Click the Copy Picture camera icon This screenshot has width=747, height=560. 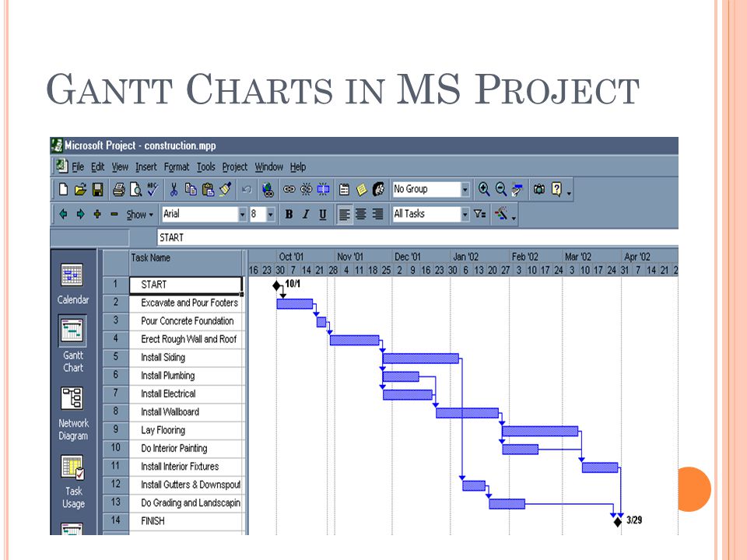[539, 190]
